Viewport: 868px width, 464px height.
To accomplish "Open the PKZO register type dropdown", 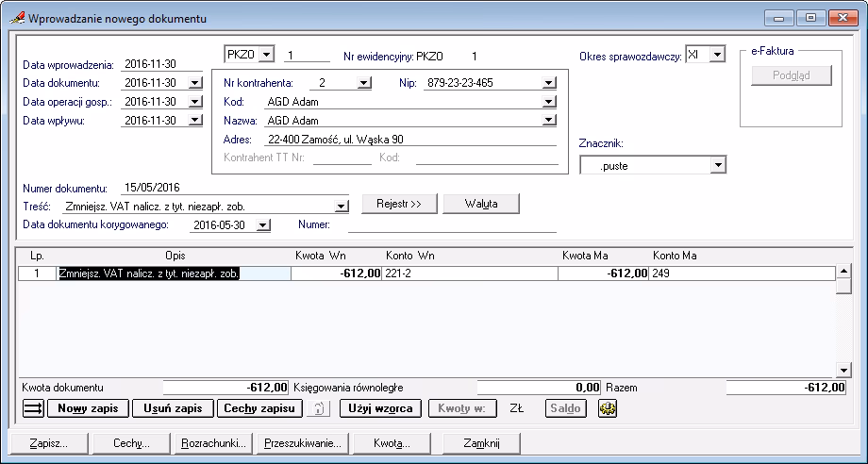I will click(x=265, y=55).
